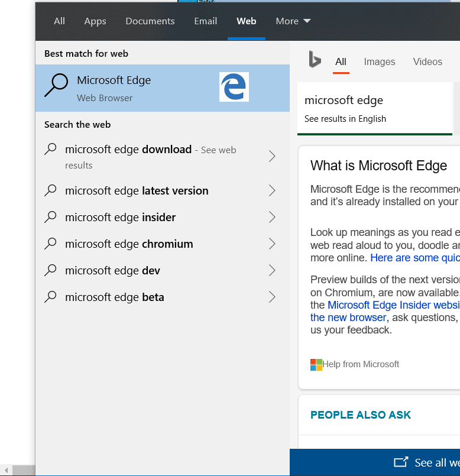Click search icon beside 'microsoft edge insider'
This screenshot has width=460, height=476.
[x=50, y=217]
